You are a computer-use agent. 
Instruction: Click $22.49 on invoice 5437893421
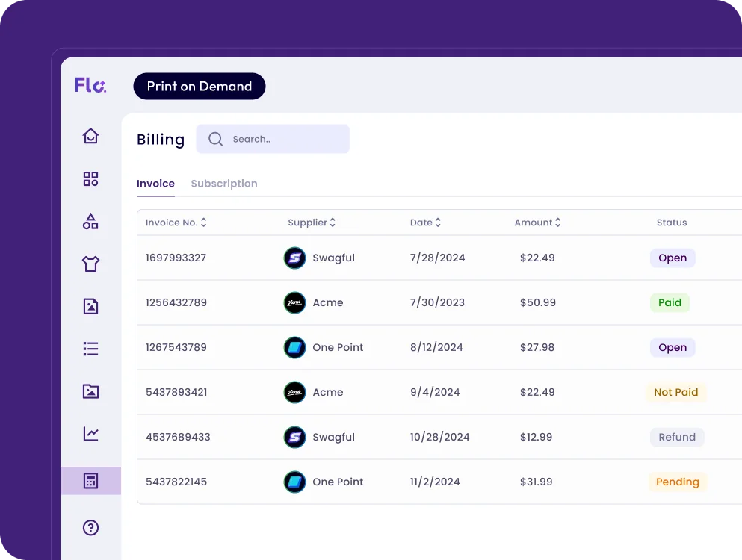pos(537,392)
